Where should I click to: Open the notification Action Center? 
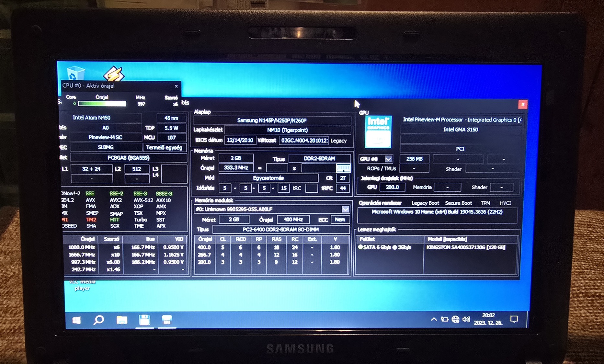coord(514,319)
